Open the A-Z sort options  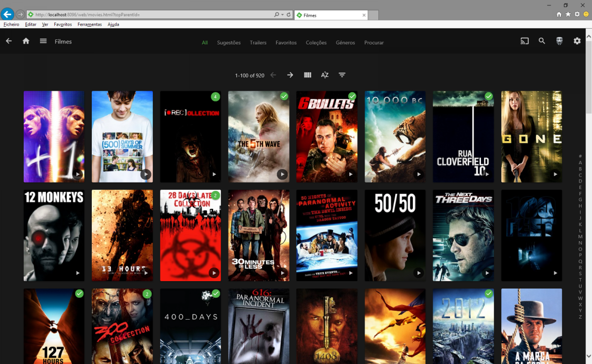tap(325, 75)
